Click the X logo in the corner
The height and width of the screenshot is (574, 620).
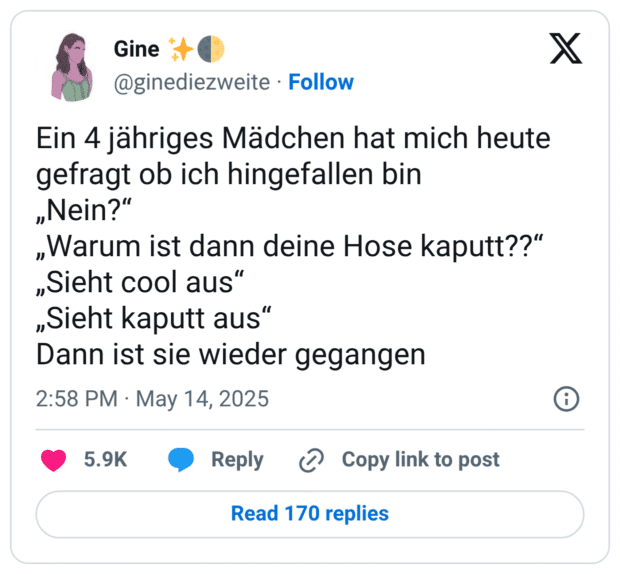(x=566, y=47)
